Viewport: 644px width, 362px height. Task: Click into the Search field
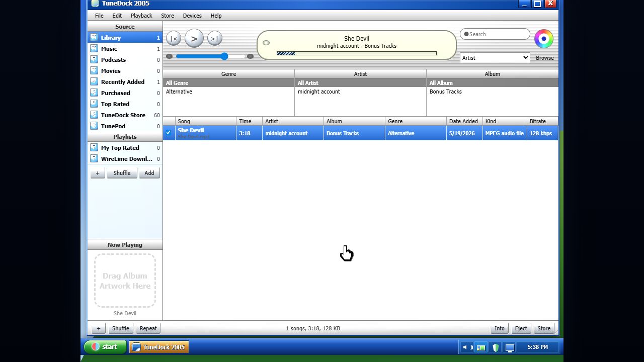click(495, 34)
